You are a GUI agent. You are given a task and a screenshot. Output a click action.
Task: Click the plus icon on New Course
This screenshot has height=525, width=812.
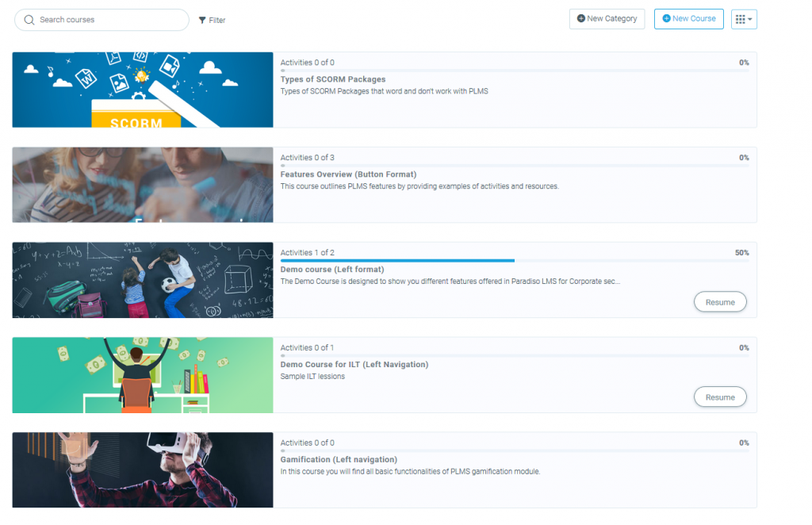[666, 19]
